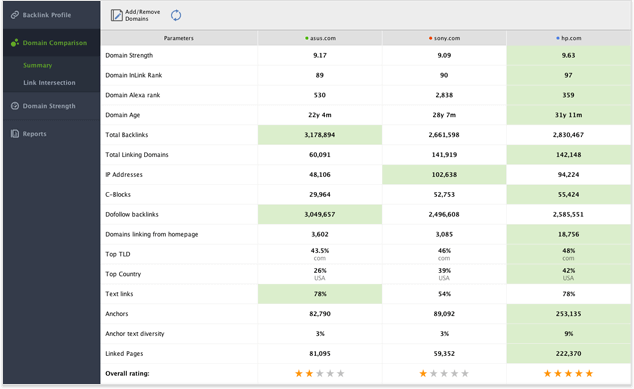Image resolution: width=634 pixels, height=389 pixels.
Task: Select the Text links row label
Action: (119, 294)
